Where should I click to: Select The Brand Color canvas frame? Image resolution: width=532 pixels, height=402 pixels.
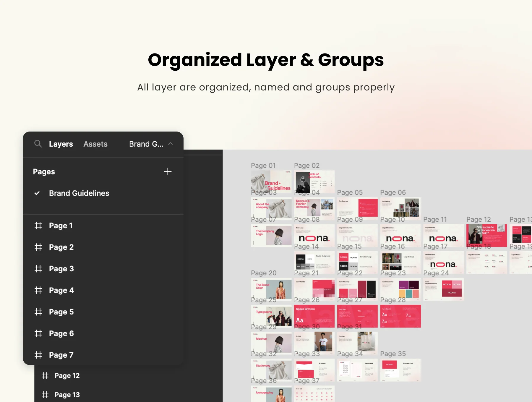pyautogui.click(x=271, y=289)
